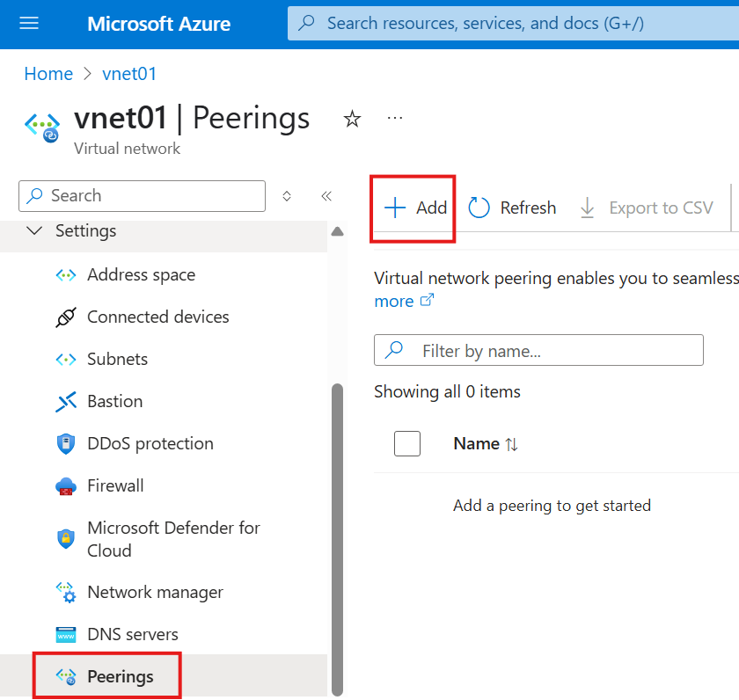The height and width of the screenshot is (700, 739).
Task: Add a new peering
Action: point(414,208)
